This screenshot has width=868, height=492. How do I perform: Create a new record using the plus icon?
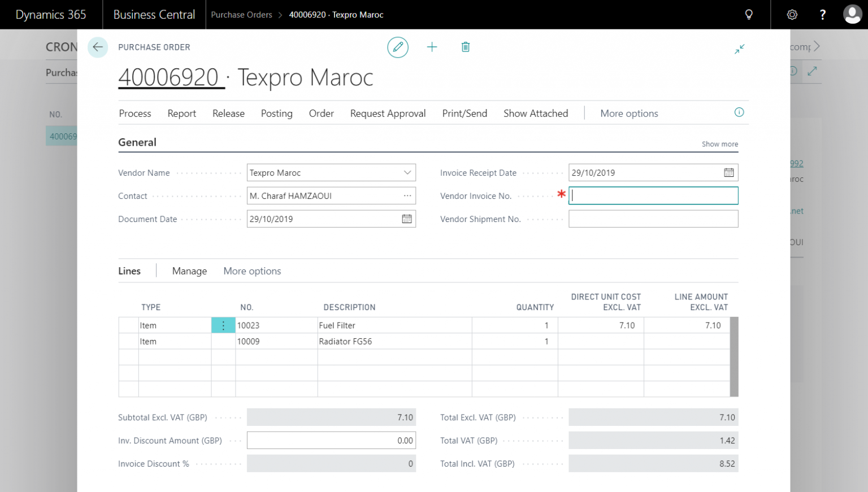tap(432, 47)
